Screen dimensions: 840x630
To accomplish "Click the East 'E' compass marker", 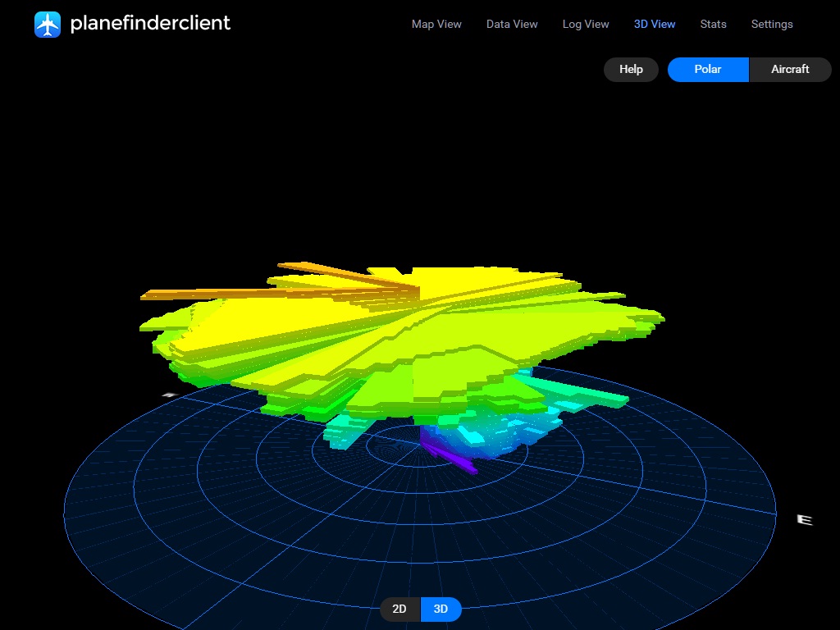I will click(x=805, y=519).
